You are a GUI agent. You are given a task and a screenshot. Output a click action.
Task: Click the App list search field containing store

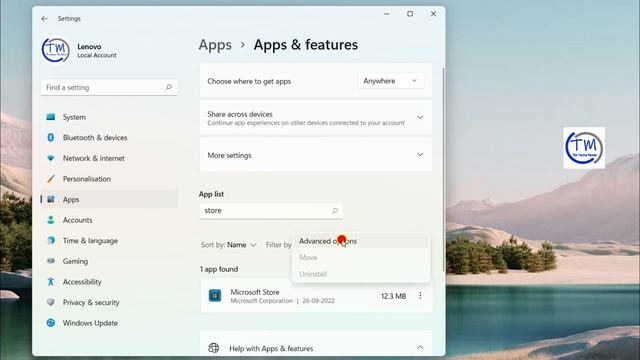(271, 211)
